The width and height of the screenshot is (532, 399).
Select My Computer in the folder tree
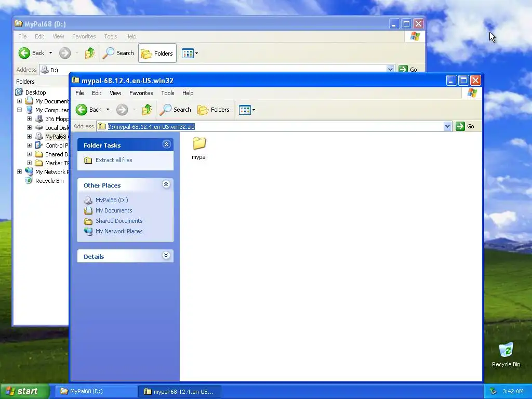point(51,110)
